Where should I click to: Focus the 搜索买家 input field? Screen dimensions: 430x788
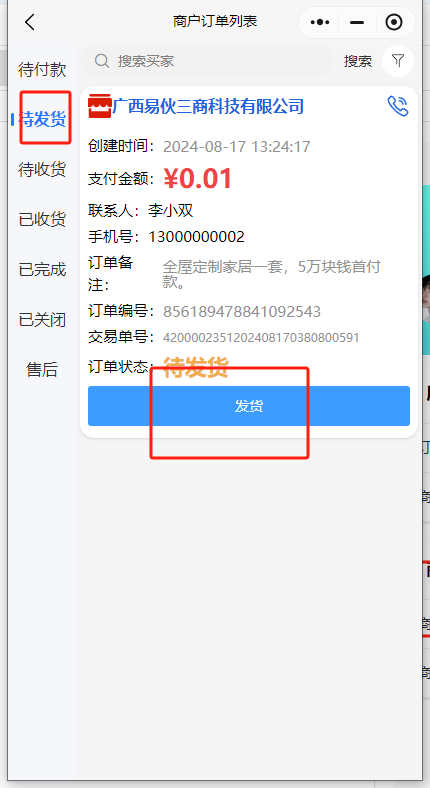pyautogui.click(x=206, y=61)
